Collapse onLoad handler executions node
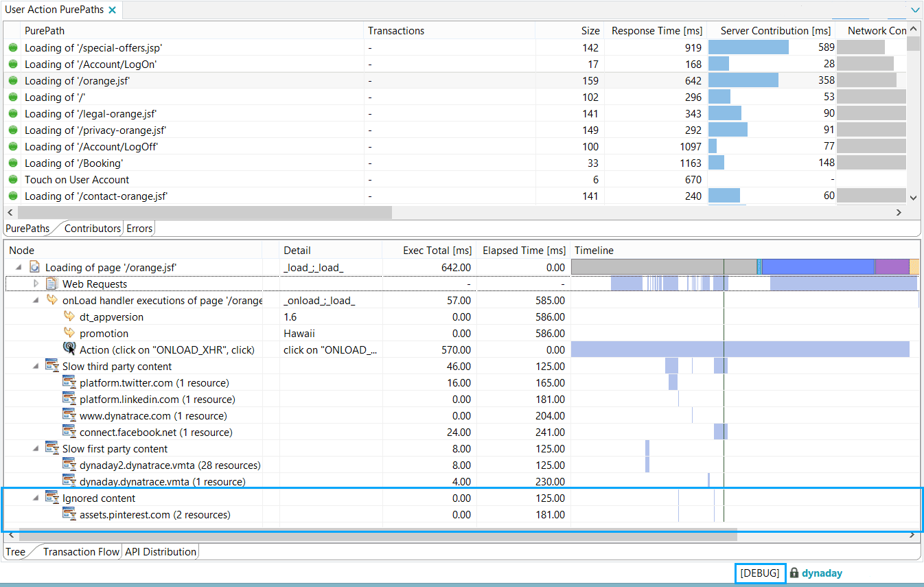This screenshot has height=587, width=924. point(36,301)
